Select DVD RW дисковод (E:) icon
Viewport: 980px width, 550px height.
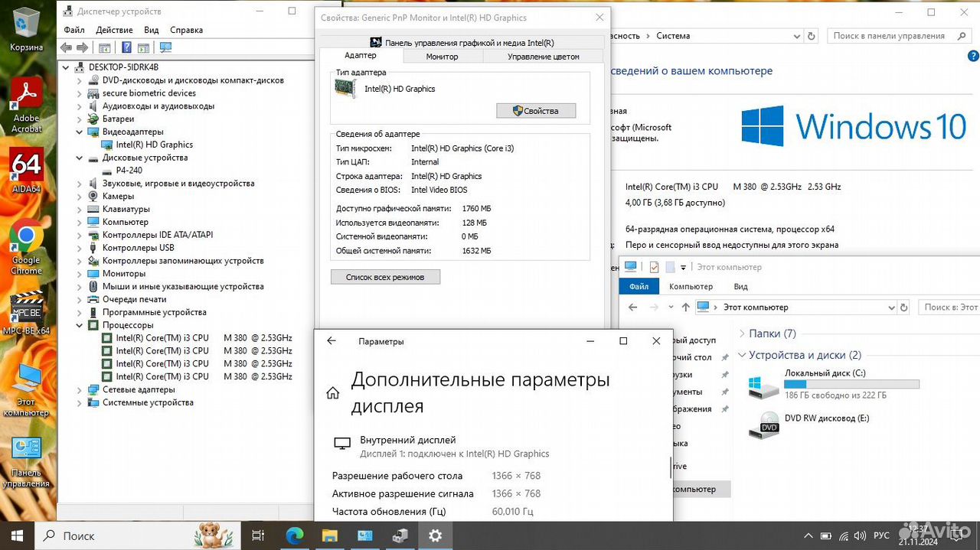763,425
